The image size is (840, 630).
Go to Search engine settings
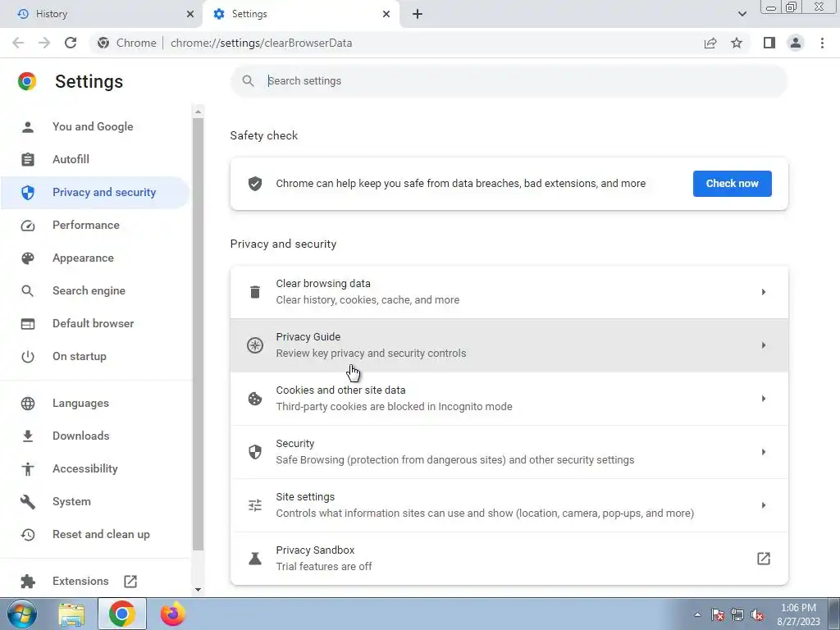click(x=89, y=291)
